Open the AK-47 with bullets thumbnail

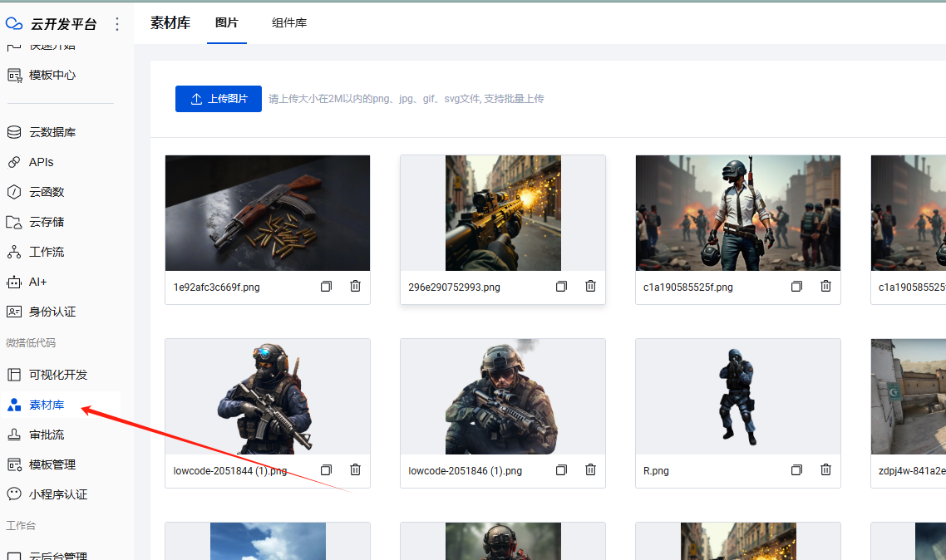[x=268, y=213]
